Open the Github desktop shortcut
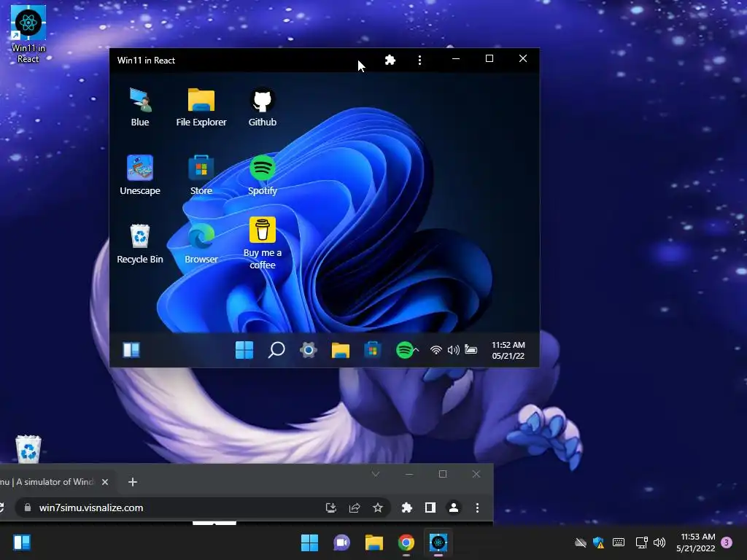 pyautogui.click(x=263, y=107)
